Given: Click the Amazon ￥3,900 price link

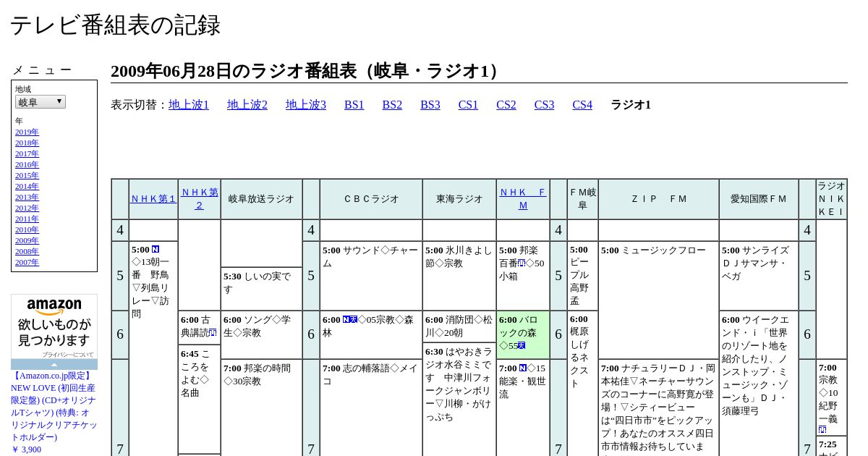Looking at the screenshot, I should pyautogui.click(x=26, y=449).
